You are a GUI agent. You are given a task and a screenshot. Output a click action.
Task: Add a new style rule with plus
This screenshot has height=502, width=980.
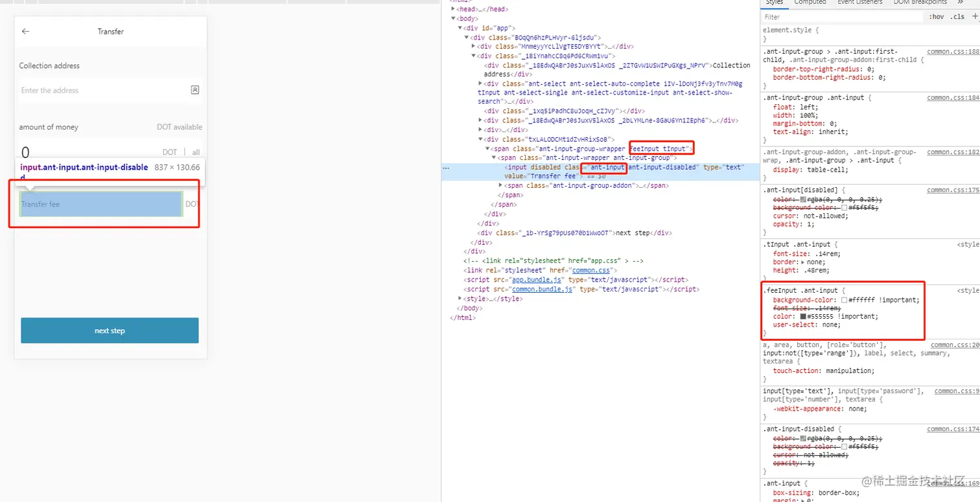click(975, 17)
